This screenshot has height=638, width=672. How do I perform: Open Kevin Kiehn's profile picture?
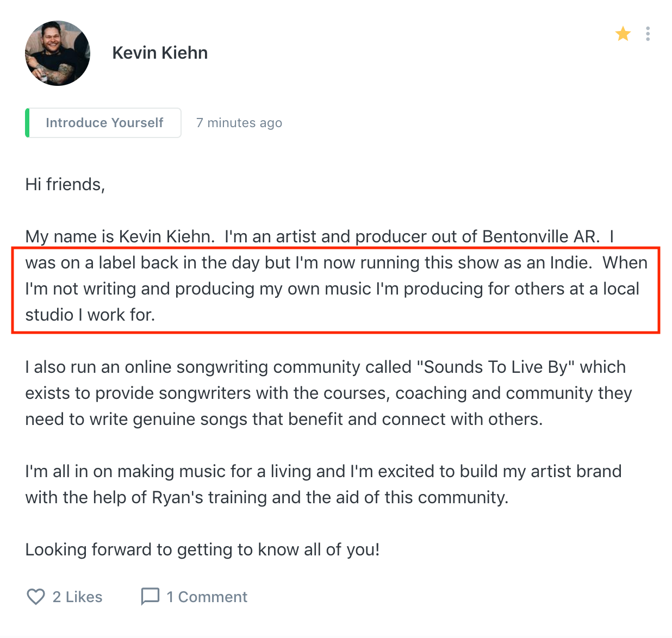(58, 53)
